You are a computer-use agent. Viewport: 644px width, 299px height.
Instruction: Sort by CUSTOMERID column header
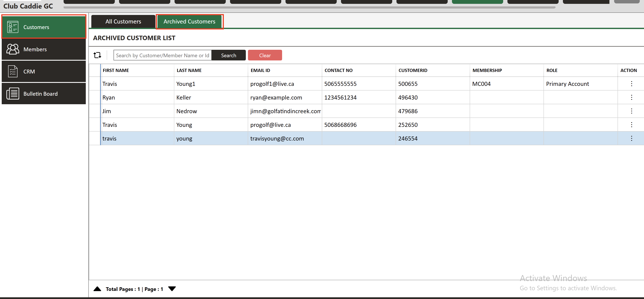coord(413,70)
